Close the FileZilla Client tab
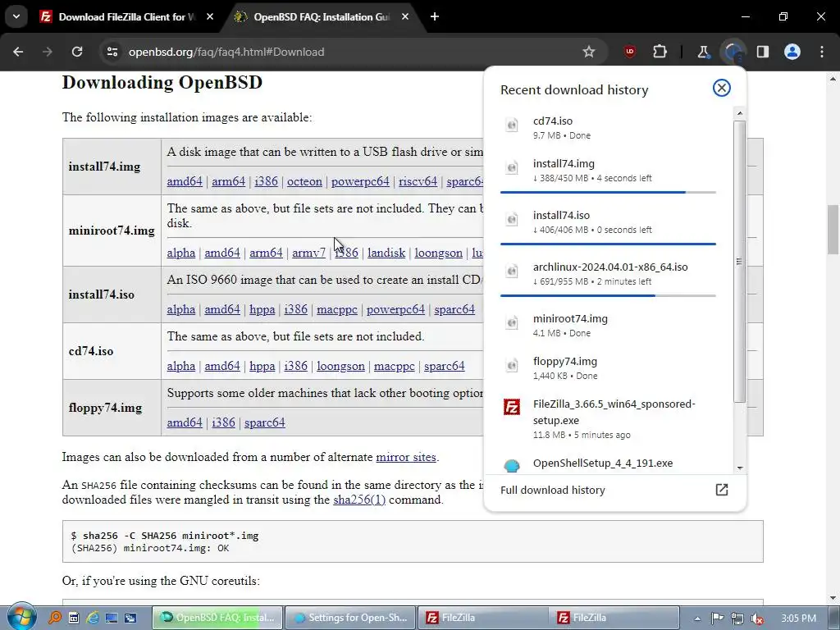The height and width of the screenshot is (630, 840). pos(210,16)
